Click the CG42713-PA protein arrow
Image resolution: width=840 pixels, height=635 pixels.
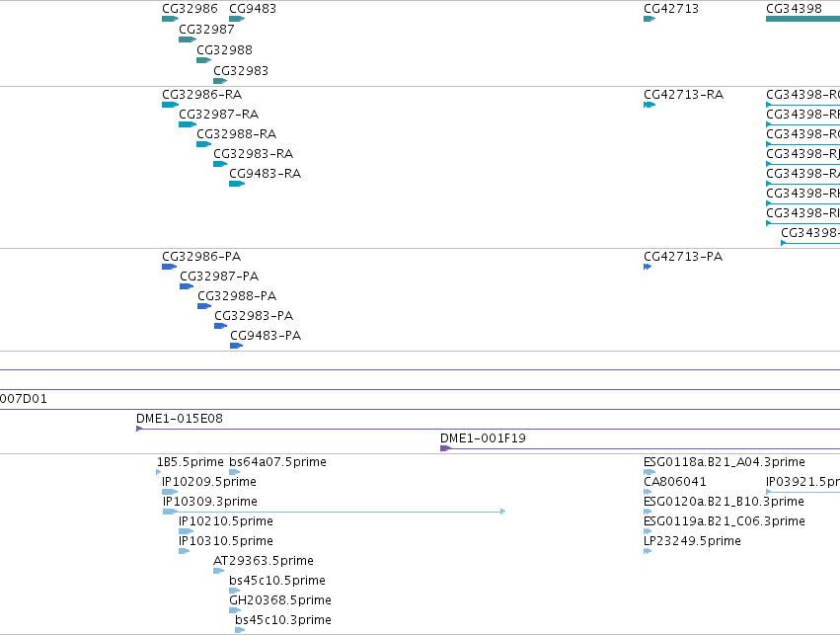tap(648, 267)
